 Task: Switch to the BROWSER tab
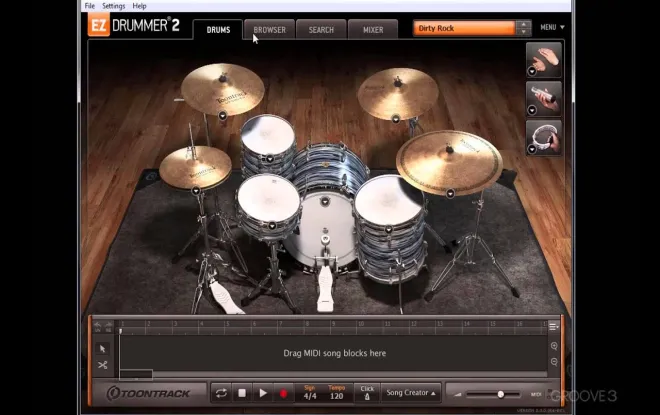coord(269,29)
